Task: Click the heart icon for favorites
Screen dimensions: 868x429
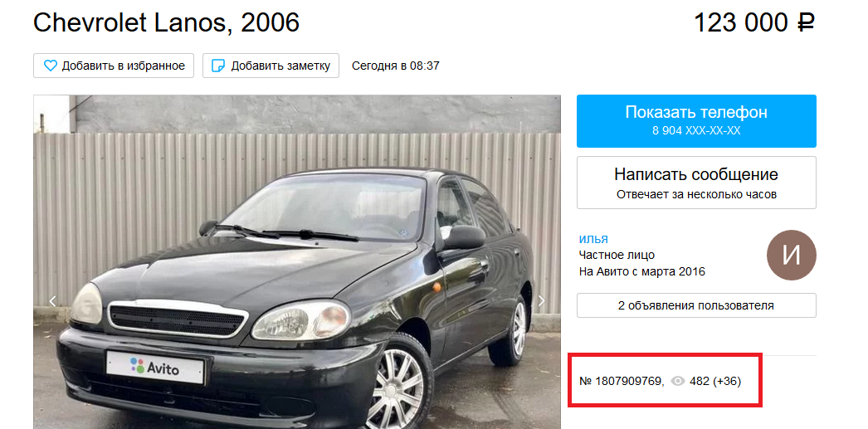Action: (51, 66)
